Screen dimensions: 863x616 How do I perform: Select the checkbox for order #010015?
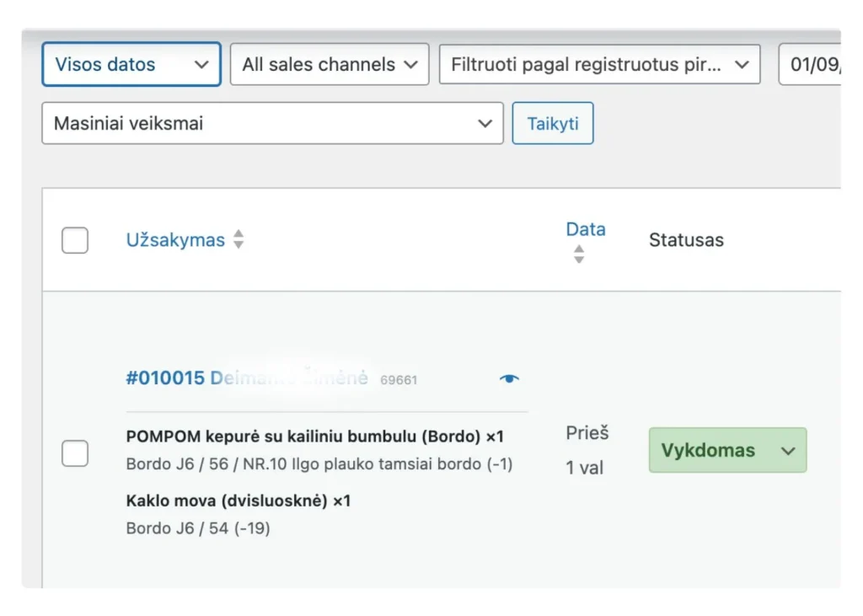click(x=75, y=453)
